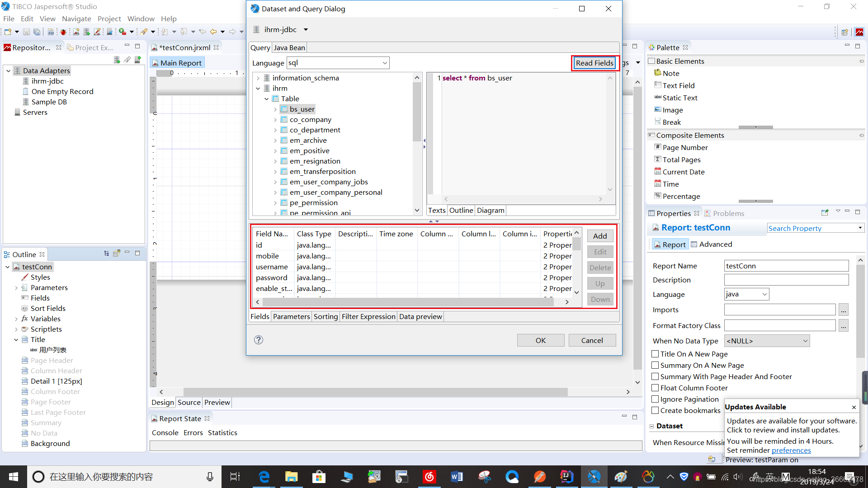Click the Imports browse button
Image resolution: width=868 pixels, height=488 pixels.
(844, 310)
